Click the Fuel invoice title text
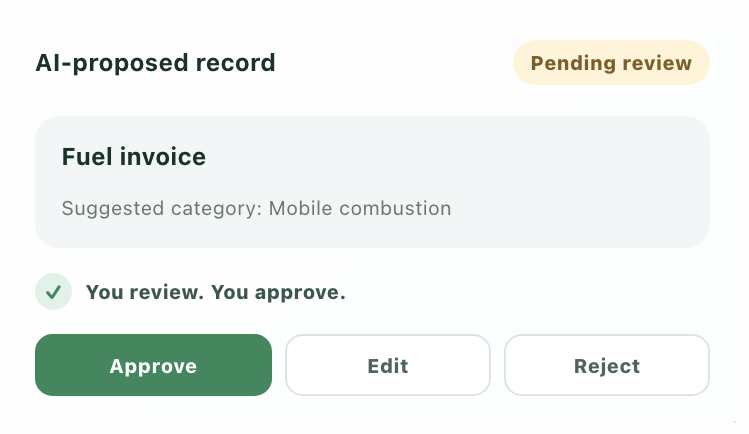The width and height of the screenshot is (749, 434). 134,157
